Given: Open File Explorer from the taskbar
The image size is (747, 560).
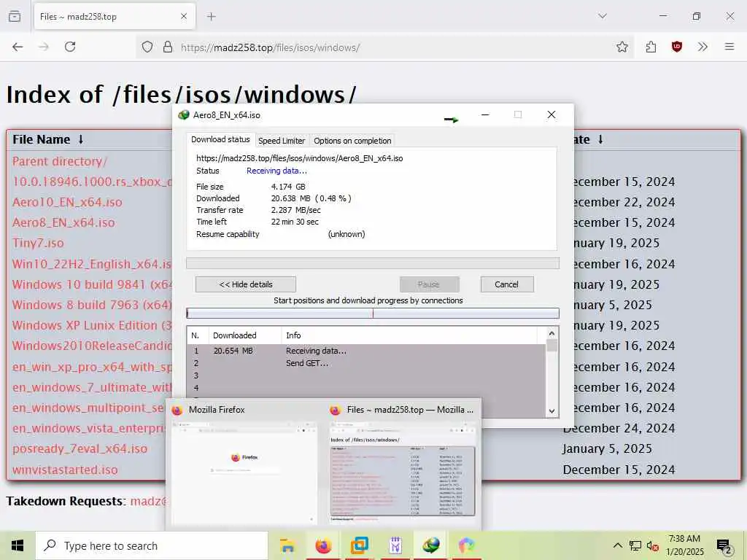Looking at the screenshot, I should (287, 545).
